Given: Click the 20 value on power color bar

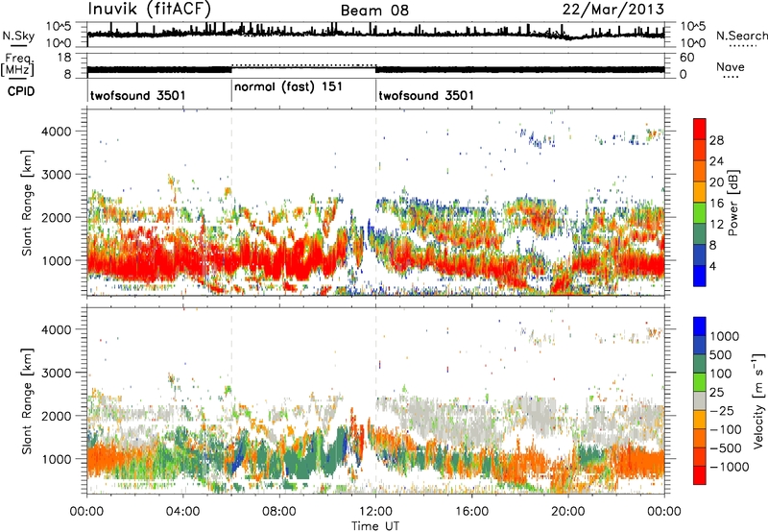Looking at the screenshot, I should [716, 182].
